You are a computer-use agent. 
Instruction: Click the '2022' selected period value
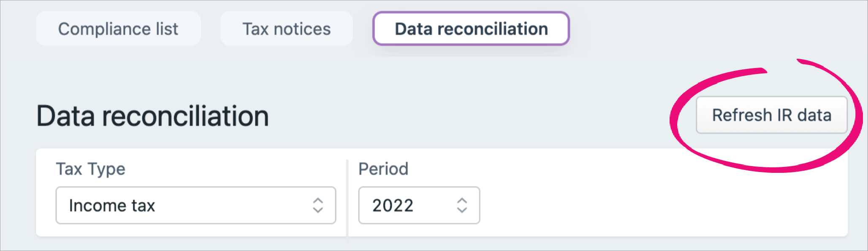coord(393,206)
